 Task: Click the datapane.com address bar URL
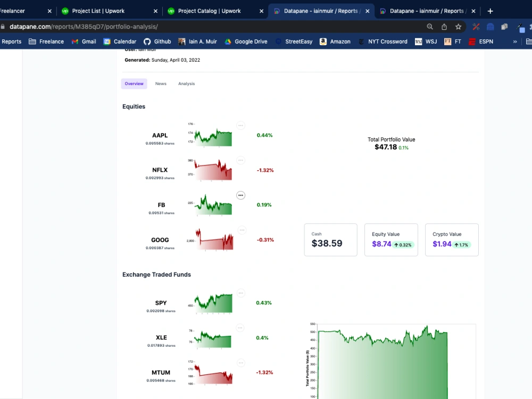(x=84, y=27)
